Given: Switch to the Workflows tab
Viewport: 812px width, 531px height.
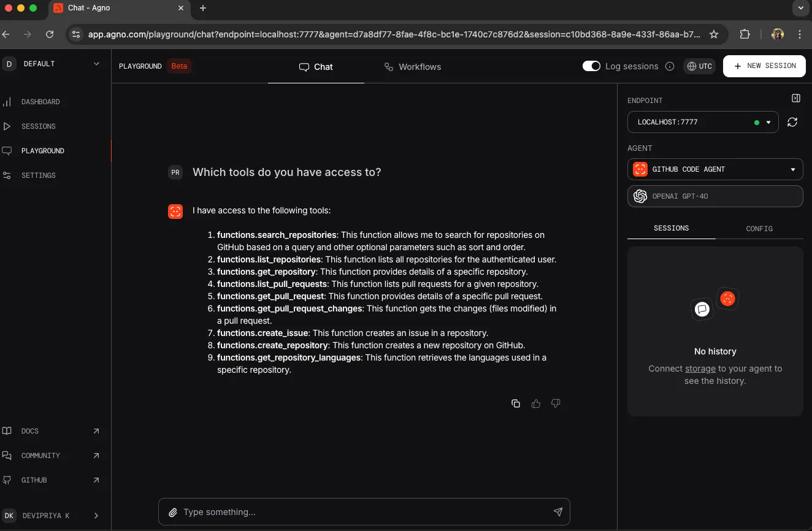Looking at the screenshot, I should (413, 67).
